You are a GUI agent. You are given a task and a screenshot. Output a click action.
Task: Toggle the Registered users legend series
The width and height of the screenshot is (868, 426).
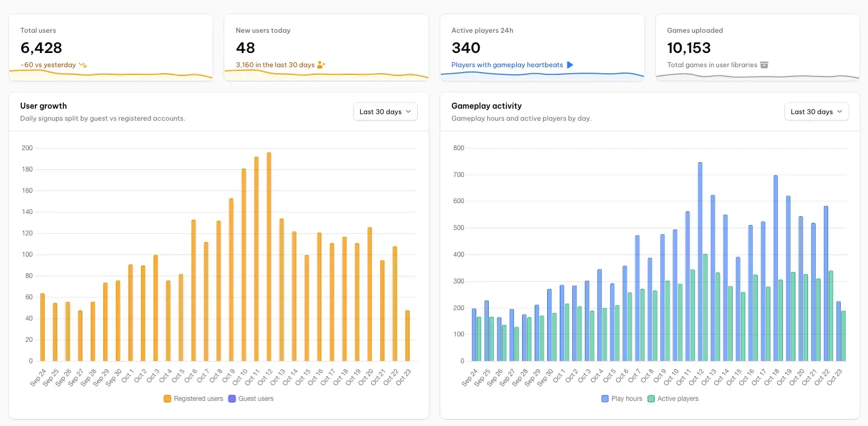(x=194, y=399)
